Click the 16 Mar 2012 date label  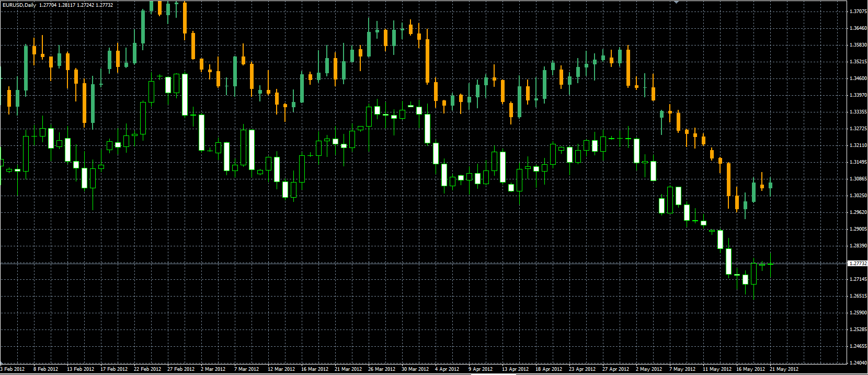pyautogui.click(x=315, y=369)
